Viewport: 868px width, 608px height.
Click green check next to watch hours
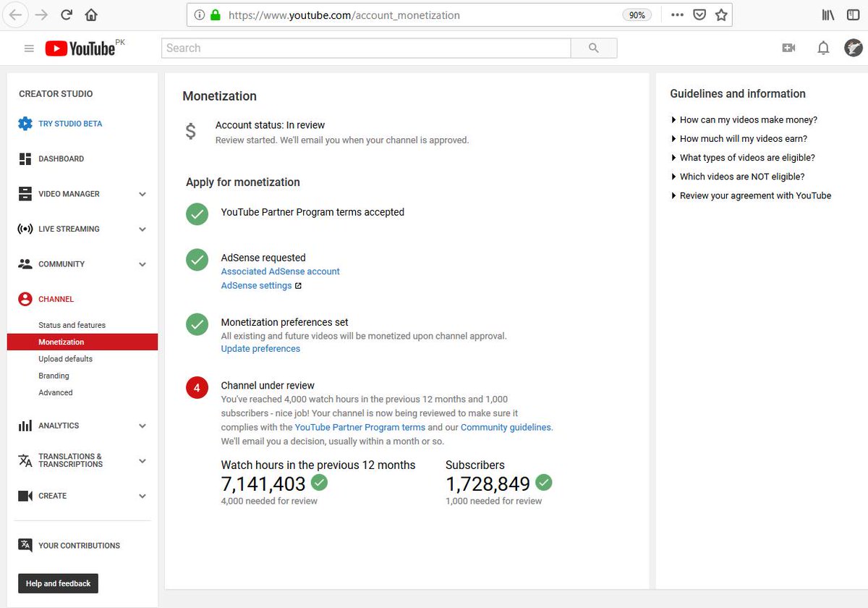point(319,482)
